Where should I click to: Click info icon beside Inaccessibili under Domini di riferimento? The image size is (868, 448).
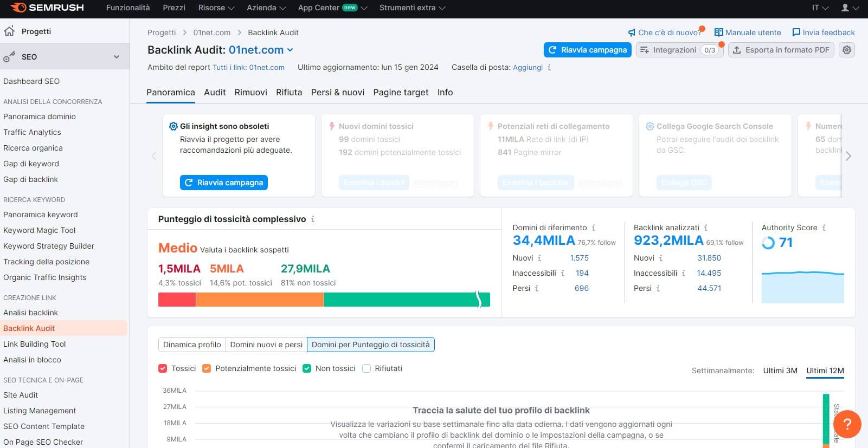pos(563,273)
